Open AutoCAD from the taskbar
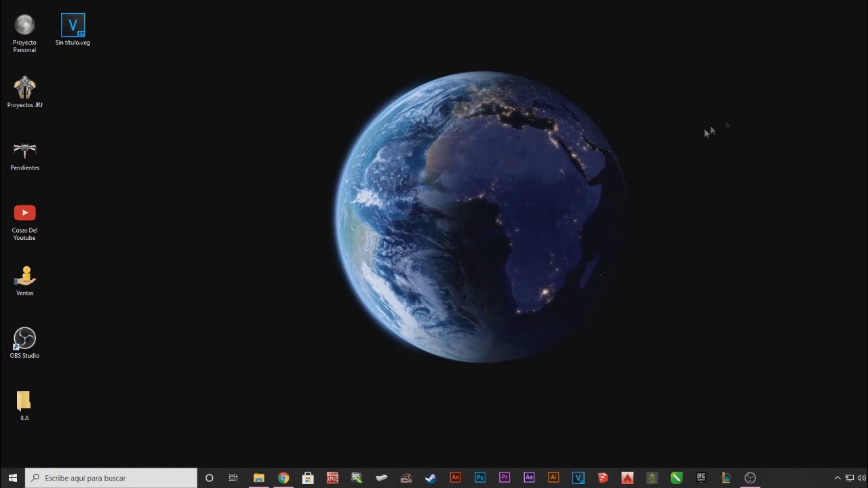The height and width of the screenshot is (488, 868). 628,478
